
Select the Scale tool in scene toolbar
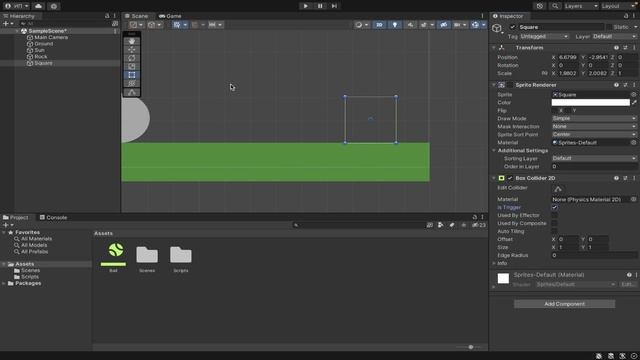click(x=132, y=67)
